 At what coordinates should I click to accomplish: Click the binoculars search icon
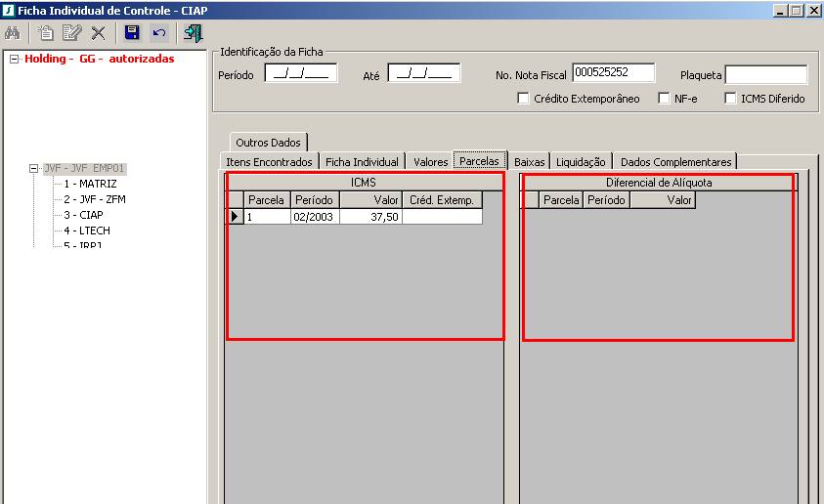coord(12,33)
